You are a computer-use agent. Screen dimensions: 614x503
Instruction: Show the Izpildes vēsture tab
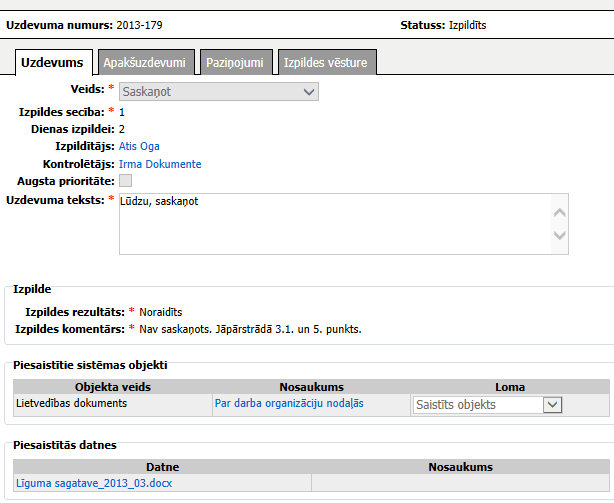326,63
